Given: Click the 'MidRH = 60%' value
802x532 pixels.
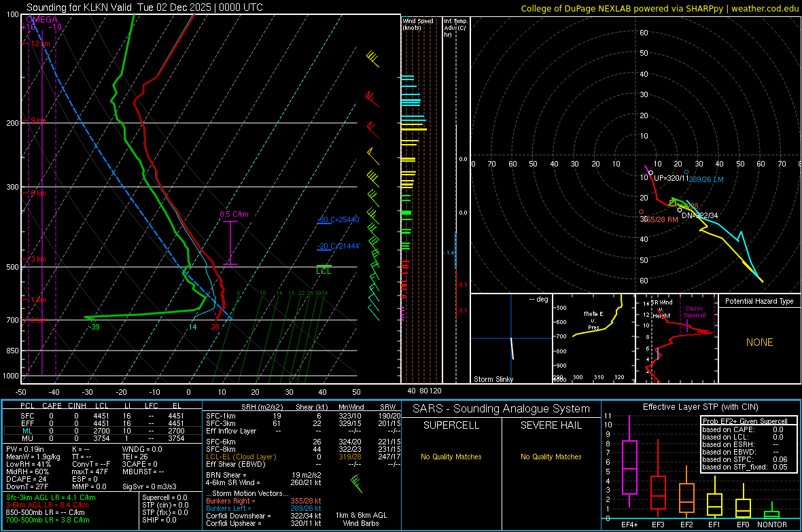Looking at the screenshot, I should click(x=28, y=472).
